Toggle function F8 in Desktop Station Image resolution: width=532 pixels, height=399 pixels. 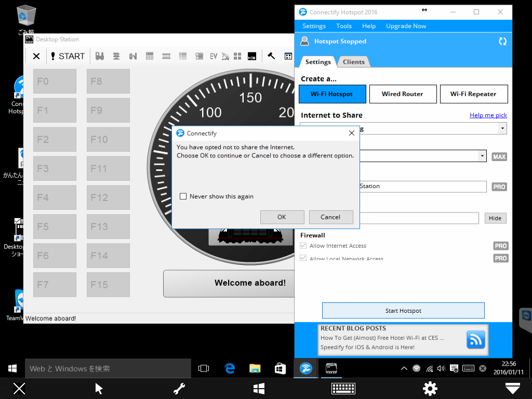(x=108, y=81)
